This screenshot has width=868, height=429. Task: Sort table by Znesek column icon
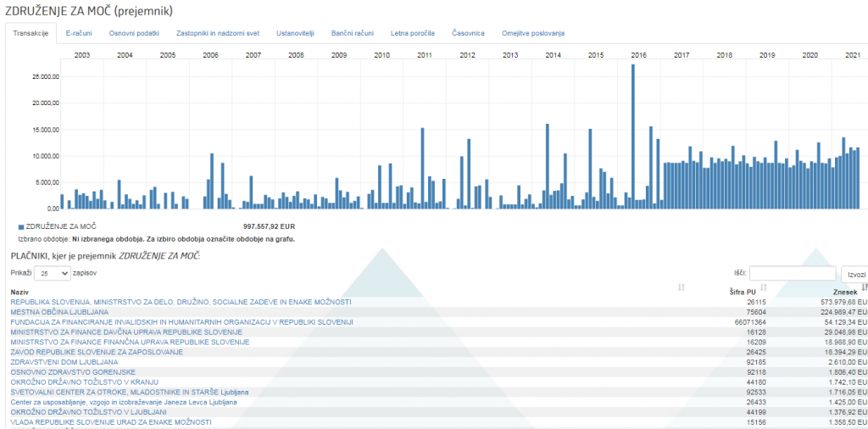864,288
